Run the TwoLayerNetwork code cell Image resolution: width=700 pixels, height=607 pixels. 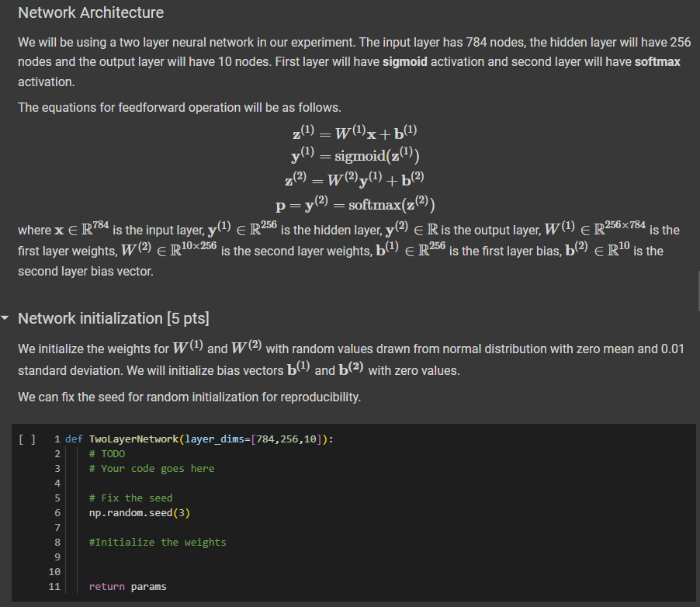pyautogui.click(x=27, y=439)
